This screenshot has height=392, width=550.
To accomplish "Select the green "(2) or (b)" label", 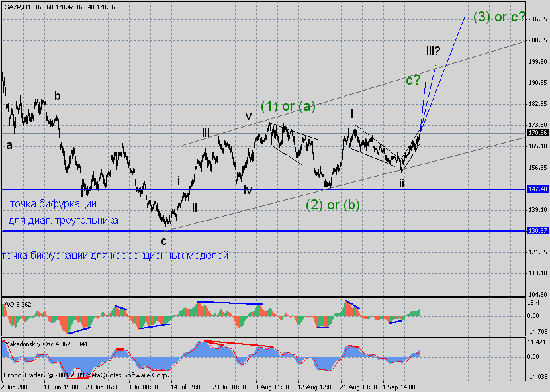I will (x=333, y=205).
